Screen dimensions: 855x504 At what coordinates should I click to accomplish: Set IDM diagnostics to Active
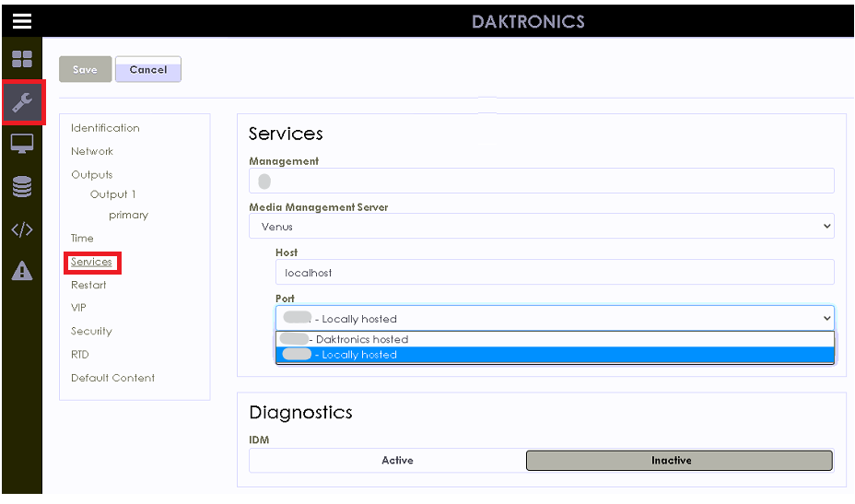(x=397, y=460)
